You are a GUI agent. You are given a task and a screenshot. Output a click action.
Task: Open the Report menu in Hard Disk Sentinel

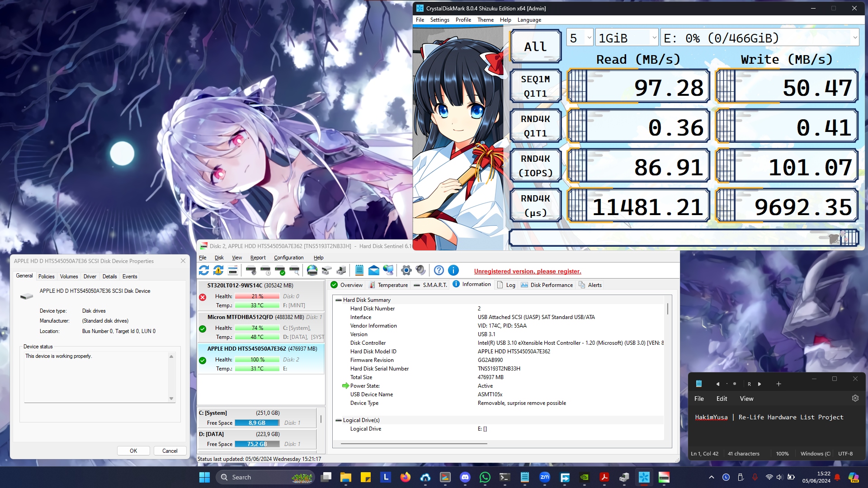pyautogui.click(x=258, y=258)
